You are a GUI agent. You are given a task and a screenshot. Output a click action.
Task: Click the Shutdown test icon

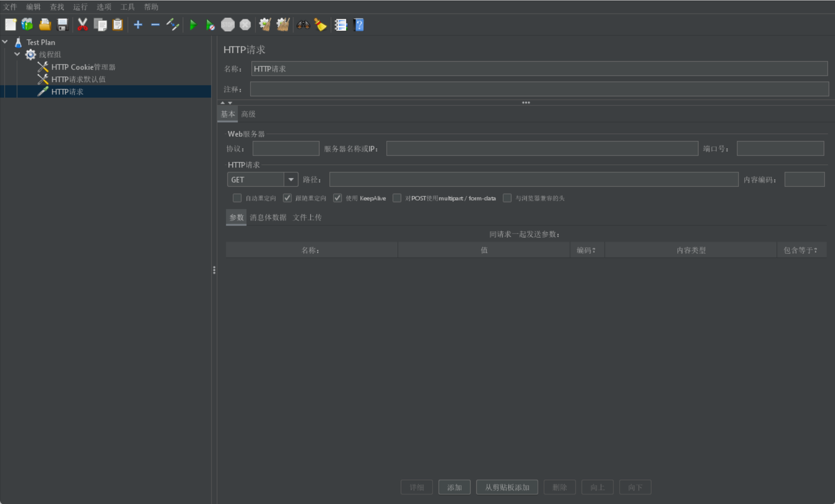click(x=245, y=25)
